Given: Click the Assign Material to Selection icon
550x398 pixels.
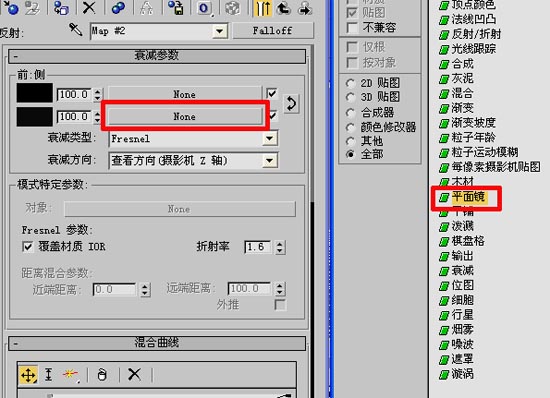Looking at the screenshot, I should (x=61, y=7).
